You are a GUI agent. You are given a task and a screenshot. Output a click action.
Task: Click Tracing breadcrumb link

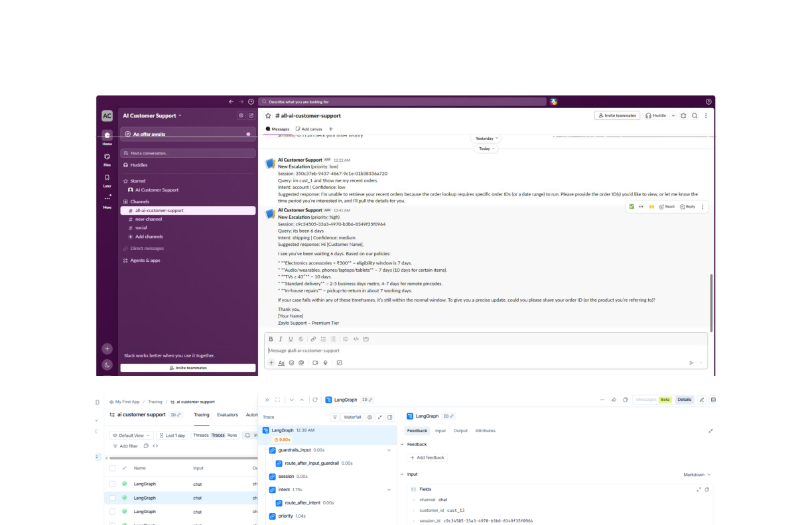155,402
